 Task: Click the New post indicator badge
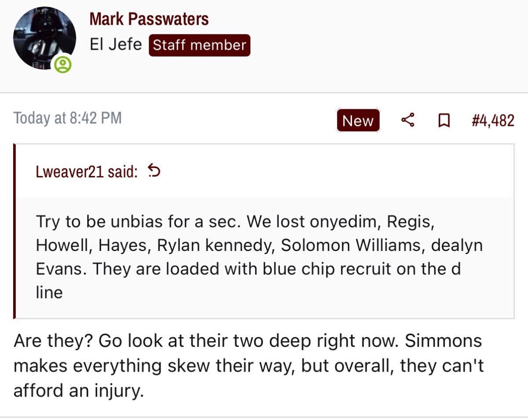(358, 120)
